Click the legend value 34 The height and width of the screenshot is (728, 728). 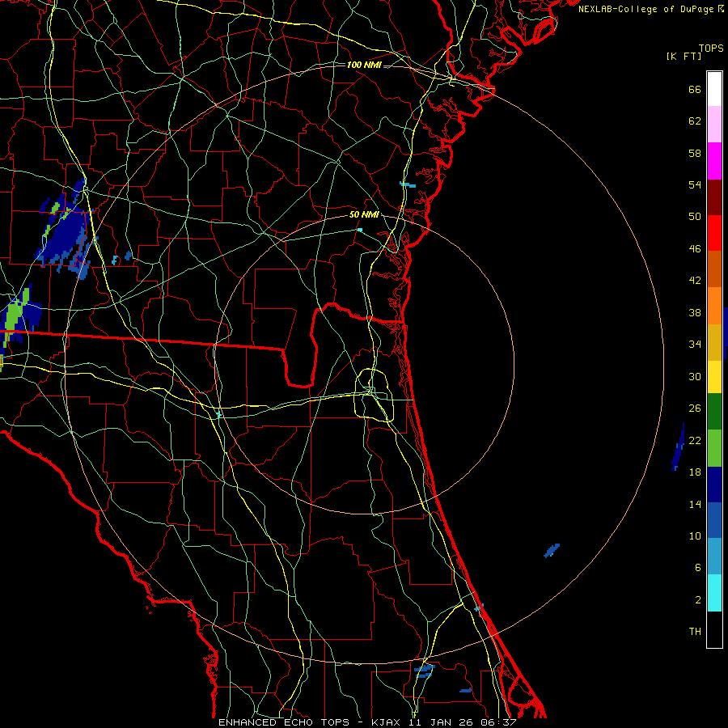click(x=695, y=345)
